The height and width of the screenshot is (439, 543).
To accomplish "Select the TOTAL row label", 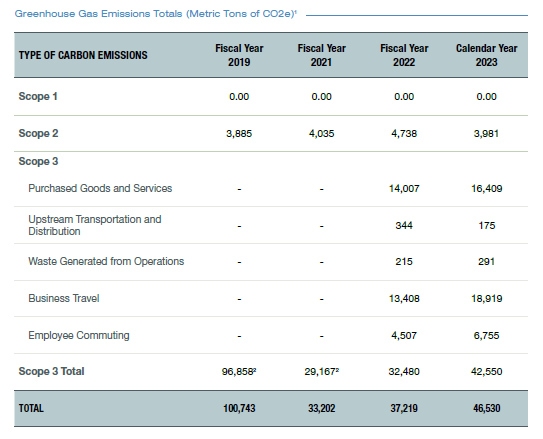I will coord(31,409).
